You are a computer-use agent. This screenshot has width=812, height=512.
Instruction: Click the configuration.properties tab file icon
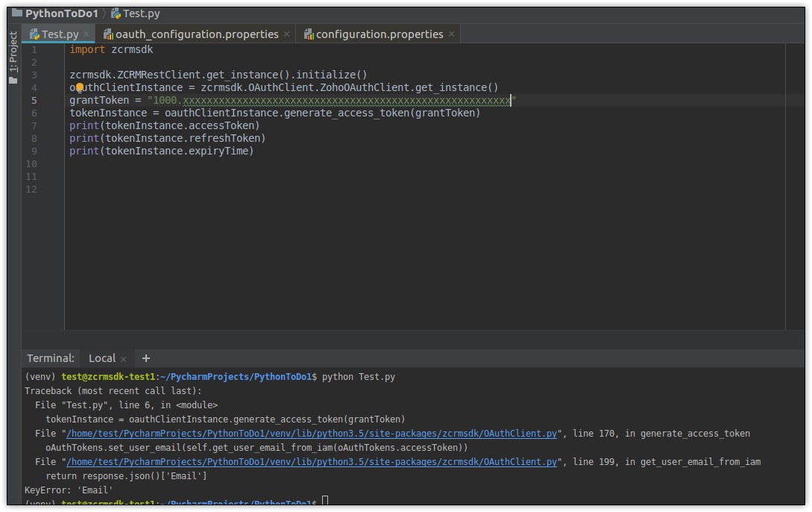[309, 34]
